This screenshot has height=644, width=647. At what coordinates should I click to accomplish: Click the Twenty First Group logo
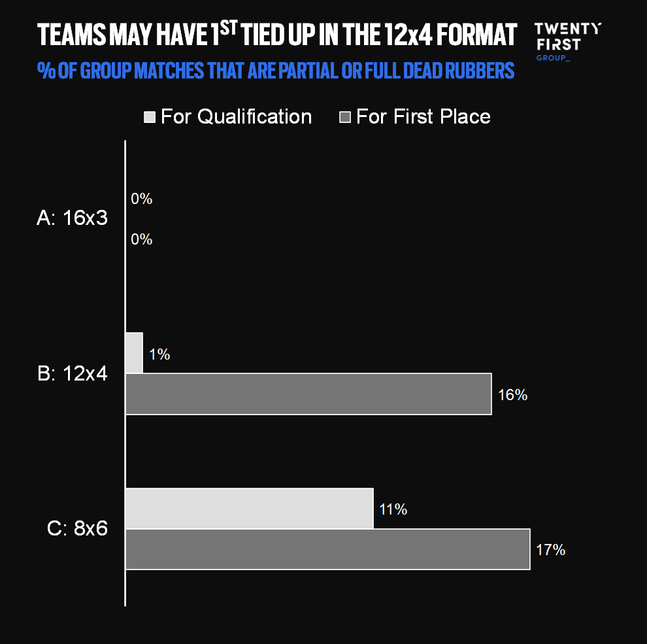click(567, 41)
